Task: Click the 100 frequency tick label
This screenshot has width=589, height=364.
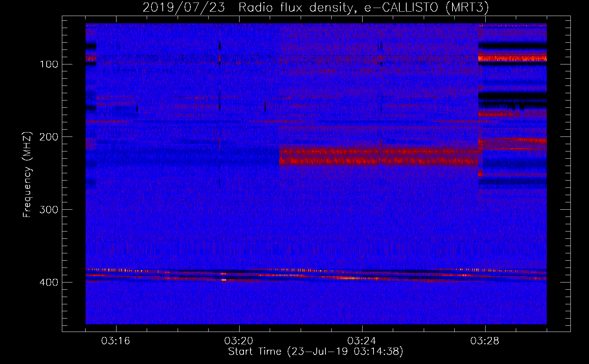Action: (x=49, y=64)
